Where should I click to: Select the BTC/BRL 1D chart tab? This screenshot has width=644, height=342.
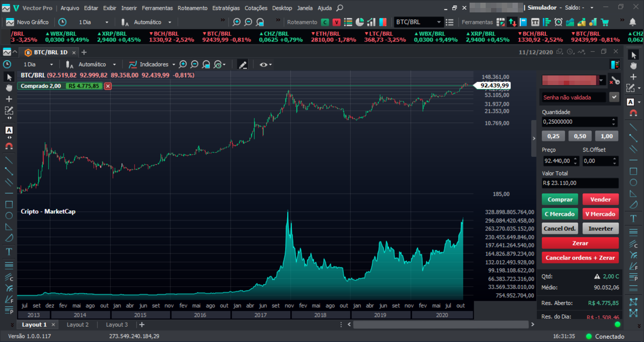(51, 52)
